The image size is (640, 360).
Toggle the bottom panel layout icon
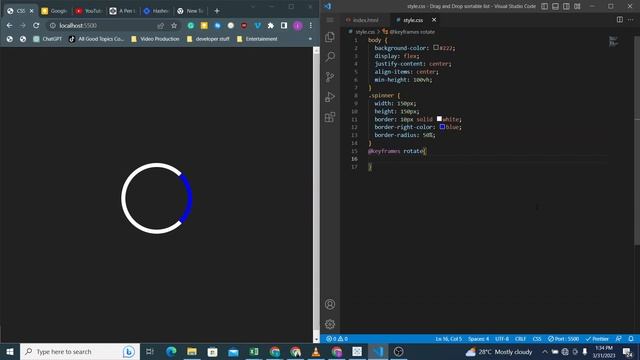pyautogui.click(x=556, y=6)
